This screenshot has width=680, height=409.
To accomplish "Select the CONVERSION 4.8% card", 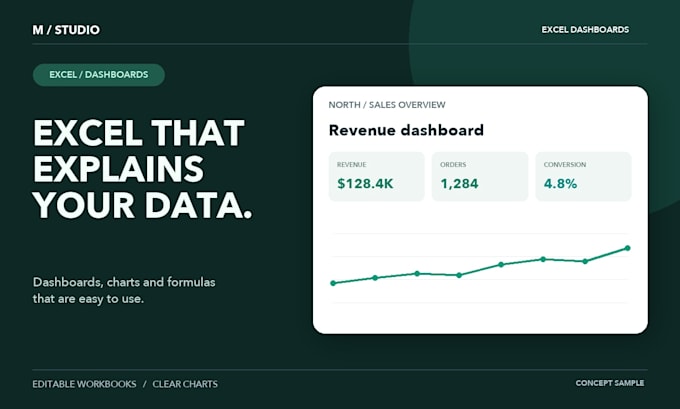I will (583, 177).
